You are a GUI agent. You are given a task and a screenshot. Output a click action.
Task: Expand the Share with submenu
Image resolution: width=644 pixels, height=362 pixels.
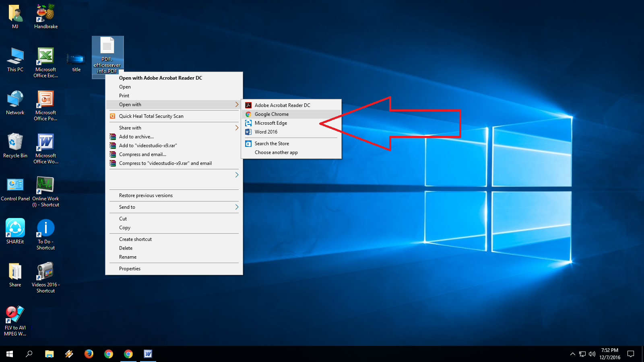(130, 128)
